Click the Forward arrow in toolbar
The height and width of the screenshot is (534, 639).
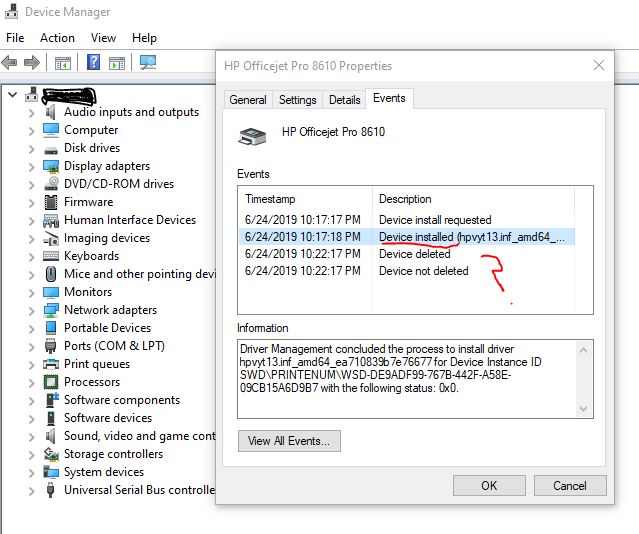pos(34,62)
